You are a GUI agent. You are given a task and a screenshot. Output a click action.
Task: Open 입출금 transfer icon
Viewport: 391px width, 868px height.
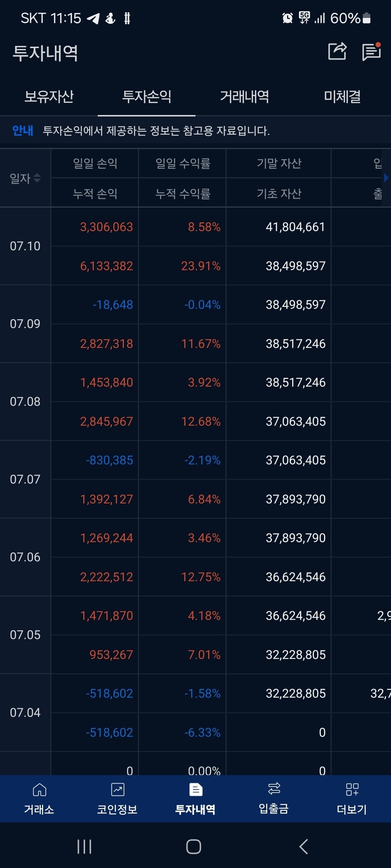274,789
